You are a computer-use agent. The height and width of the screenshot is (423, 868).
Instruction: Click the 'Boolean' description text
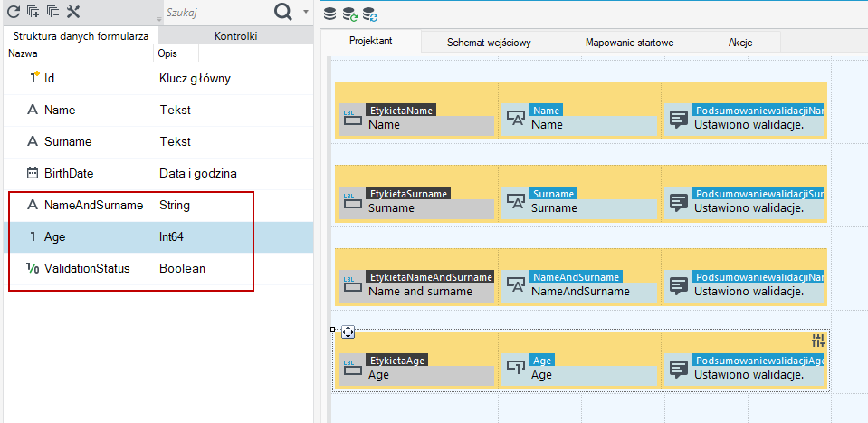click(x=183, y=268)
